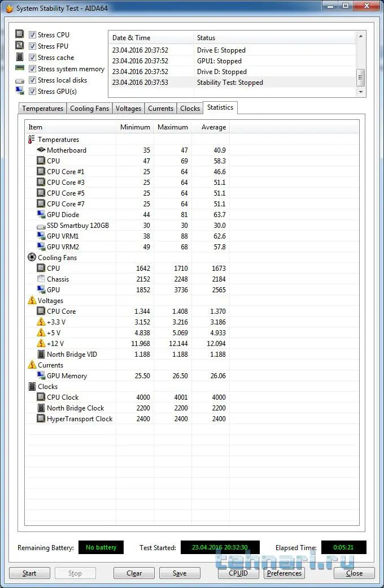This screenshot has width=384, height=588.
Task: Select the CPU Clock row label
Action: (63, 397)
